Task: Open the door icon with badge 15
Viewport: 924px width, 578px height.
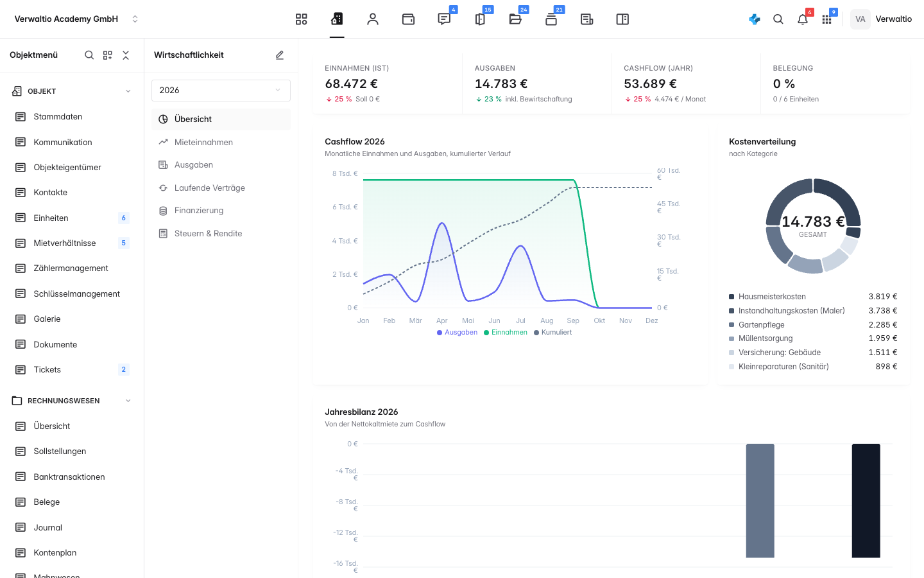Action: (479, 19)
